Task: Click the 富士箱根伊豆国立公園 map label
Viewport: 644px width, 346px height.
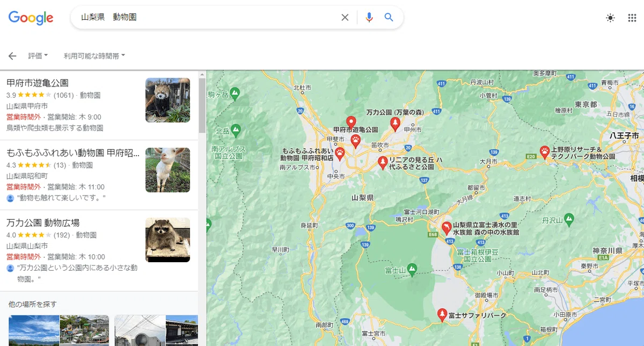Action: [478, 255]
